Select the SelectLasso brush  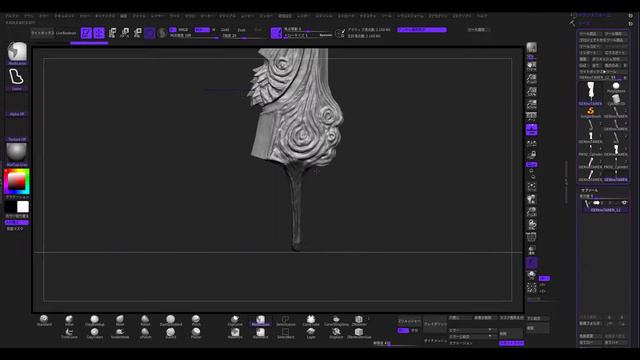tap(286, 320)
